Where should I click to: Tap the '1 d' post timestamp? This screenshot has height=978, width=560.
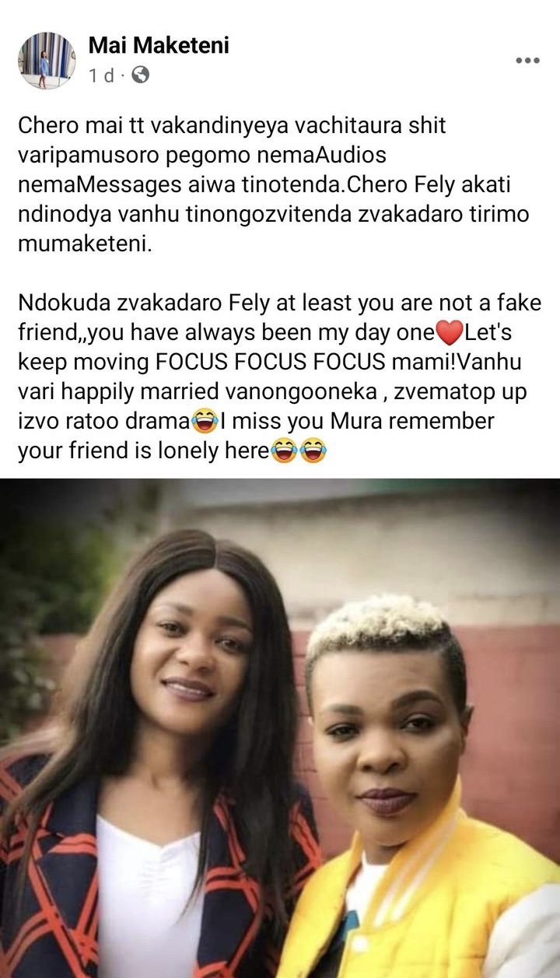102,75
